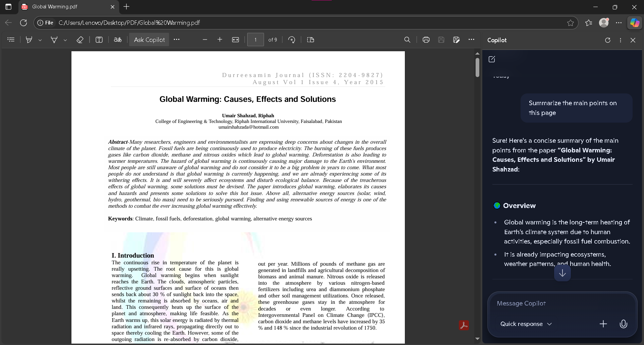
Task: Start Copilot voice input microphone
Action: pos(624,324)
